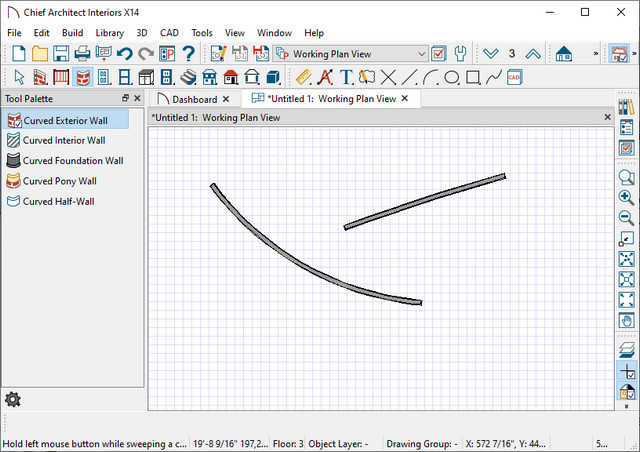This screenshot has width=640, height=452.
Task: Click the Undo arrow icon
Action: point(124,54)
